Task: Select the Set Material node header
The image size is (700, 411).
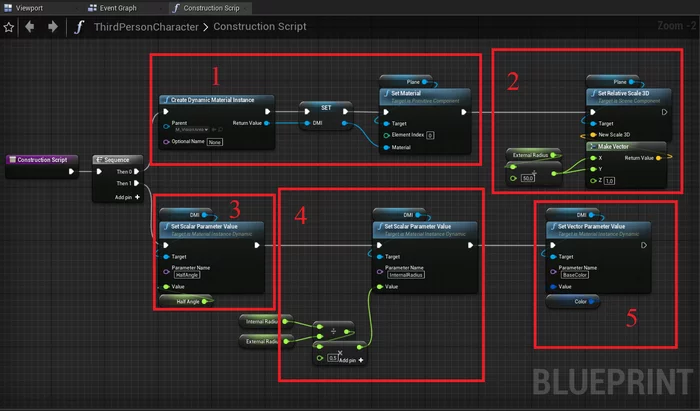Action: (425, 96)
